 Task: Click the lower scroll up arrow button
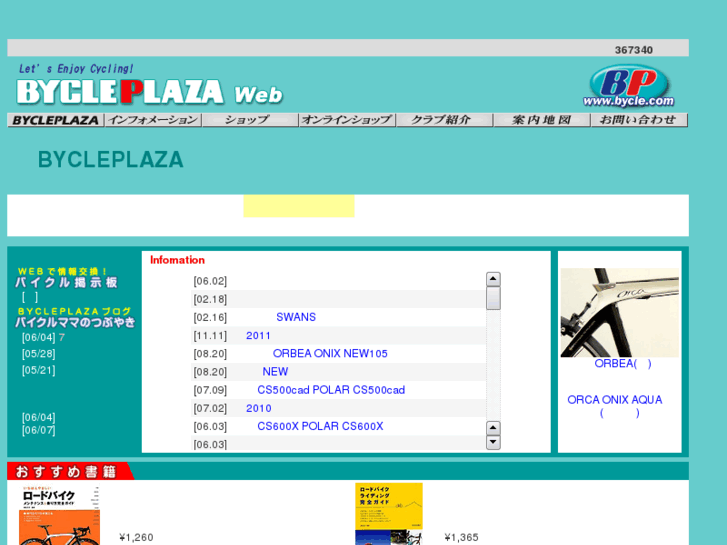[x=493, y=428]
